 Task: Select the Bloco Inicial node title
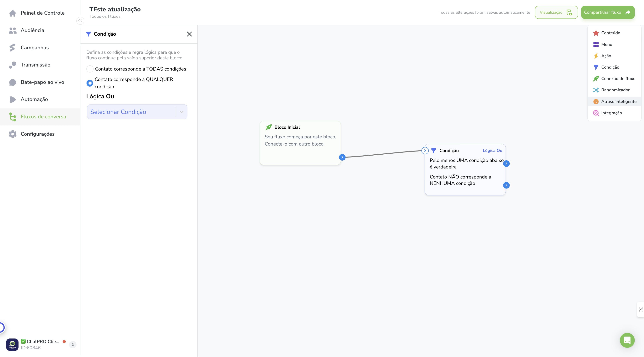pyautogui.click(x=287, y=127)
